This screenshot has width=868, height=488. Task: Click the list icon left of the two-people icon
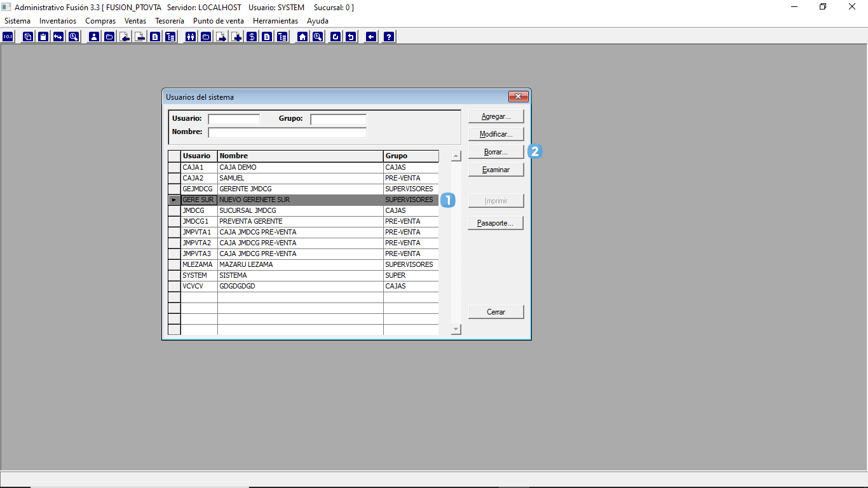(x=170, y=36)
